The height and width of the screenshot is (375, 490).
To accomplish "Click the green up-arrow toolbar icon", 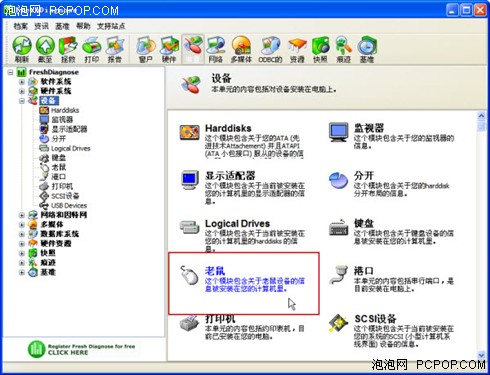I will [x=45, y=49].
